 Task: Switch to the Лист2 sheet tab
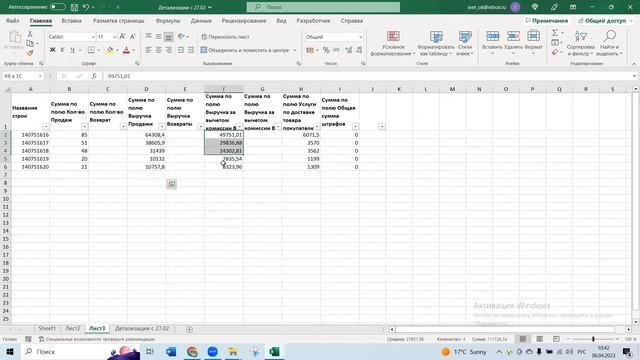point(73,329)
